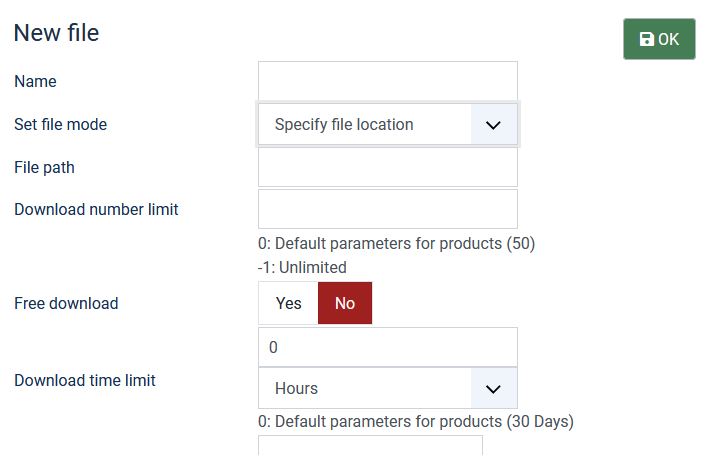The image size is (721, 472).
Task: Enable Free download by choosing Yes
Action: (288, 303)
